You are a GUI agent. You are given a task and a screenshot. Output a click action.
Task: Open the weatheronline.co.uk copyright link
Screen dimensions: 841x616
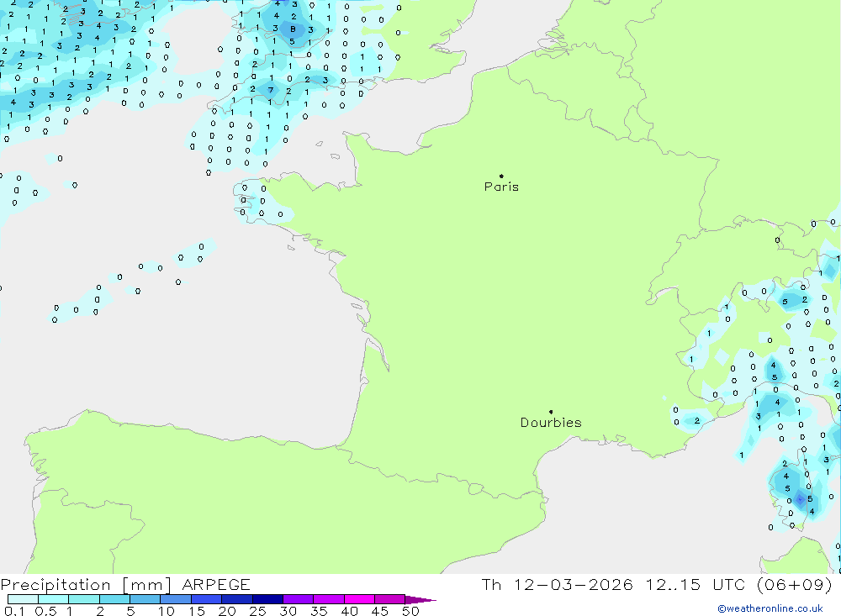(770, 608)
